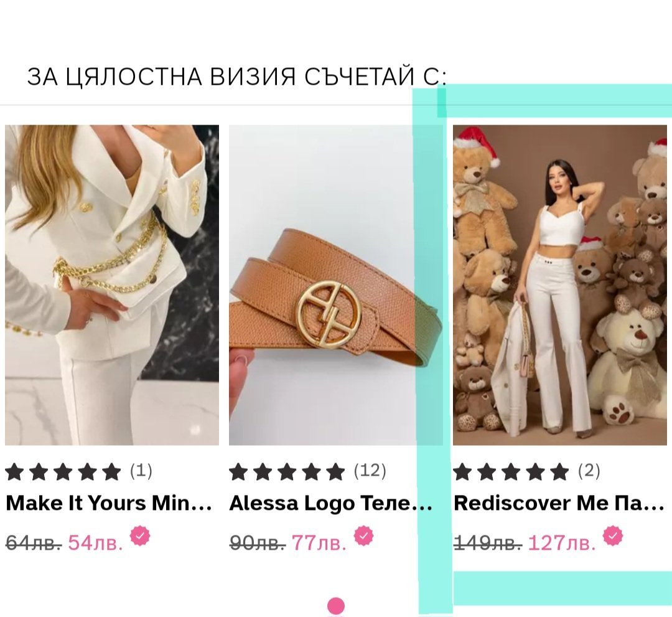This screenshot has width=672, height=617.
Task: Open the white pants with teddy bears image
Action: (560, 285)
